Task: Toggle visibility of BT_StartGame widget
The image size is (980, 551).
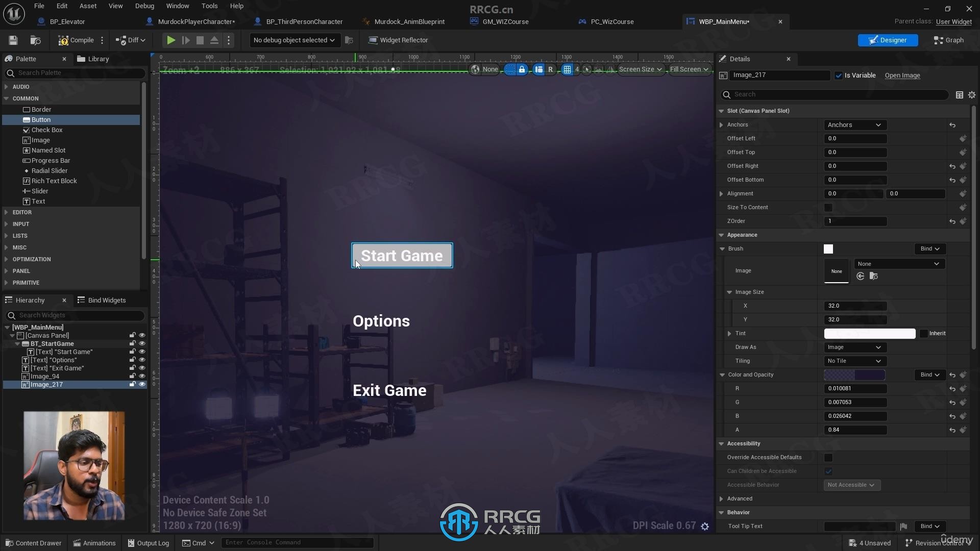Action: tap(142, 343)
